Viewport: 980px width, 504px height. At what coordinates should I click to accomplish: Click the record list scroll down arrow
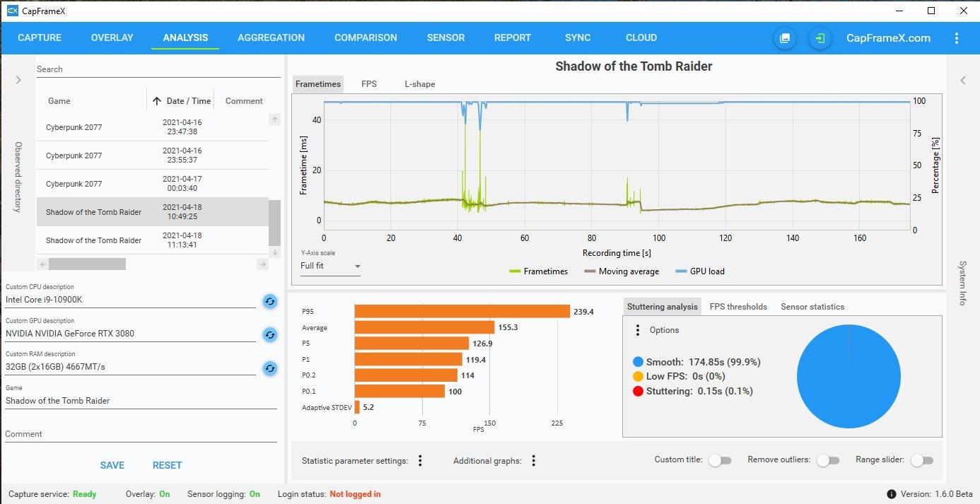pos(274,252)
